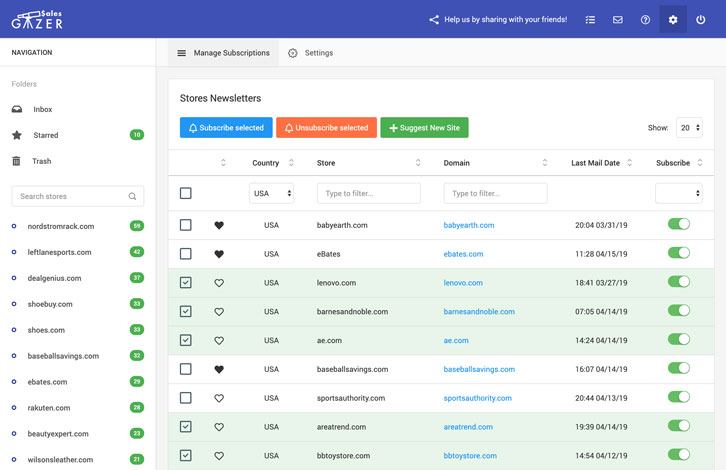Sort by the Subscribe column arrows

coord(700,163)
